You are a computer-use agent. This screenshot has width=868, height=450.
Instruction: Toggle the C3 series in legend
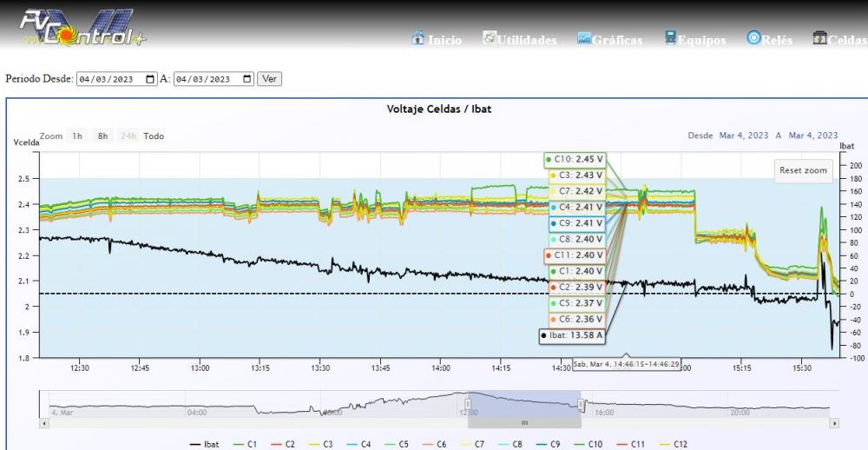pos(321,444)
